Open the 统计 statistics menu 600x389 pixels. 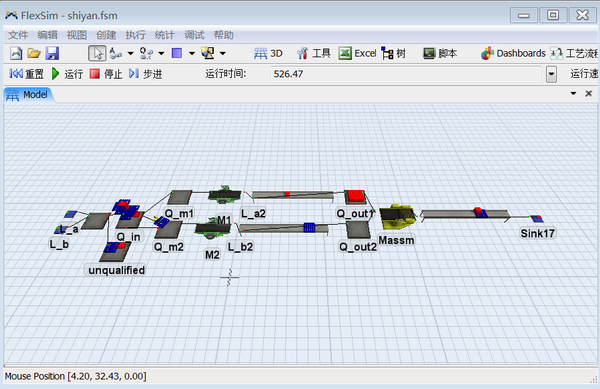[165, 35]
